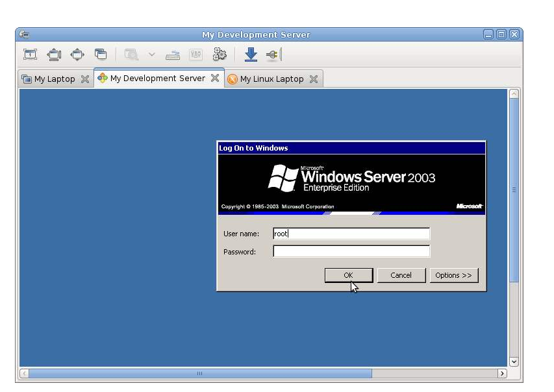Click the "User name:" label

[x=241, y=234]
